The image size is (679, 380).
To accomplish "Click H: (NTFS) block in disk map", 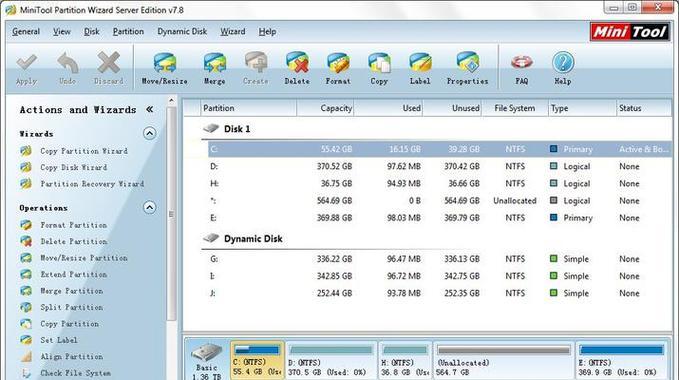I will 405,360.
